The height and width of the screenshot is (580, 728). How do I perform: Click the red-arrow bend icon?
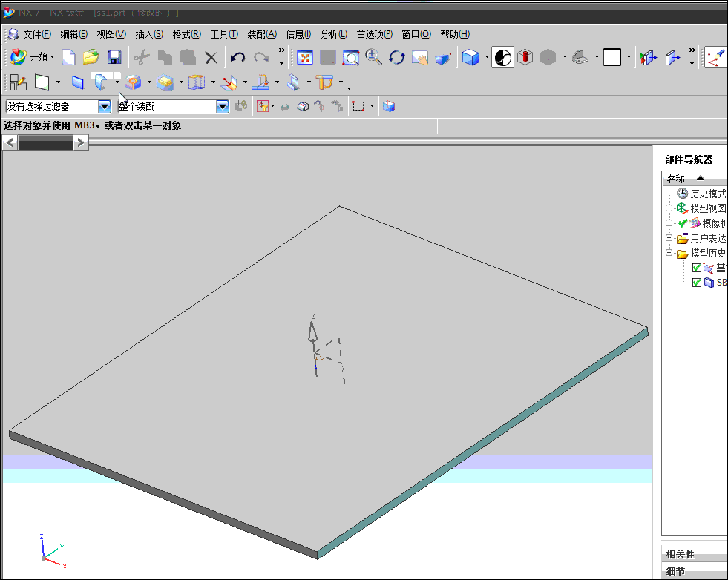coord(229,82)
